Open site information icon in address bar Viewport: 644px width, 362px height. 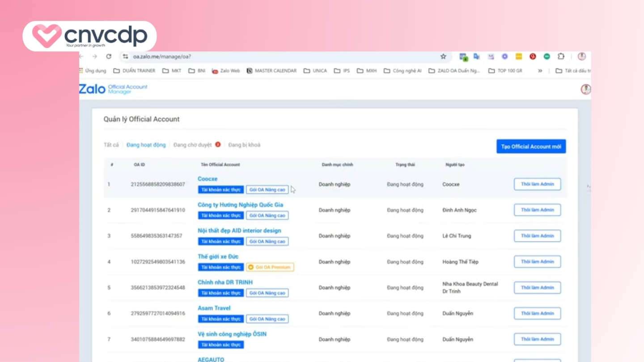126,56
